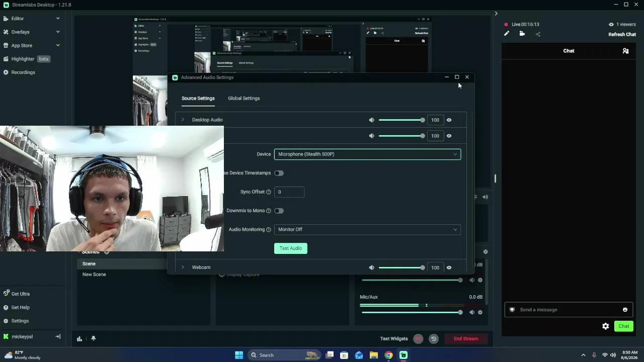Expand the Overlays sidebar chevron
Image resolution: width=644 pixels, height=362 pixels.
click(58, 32)
